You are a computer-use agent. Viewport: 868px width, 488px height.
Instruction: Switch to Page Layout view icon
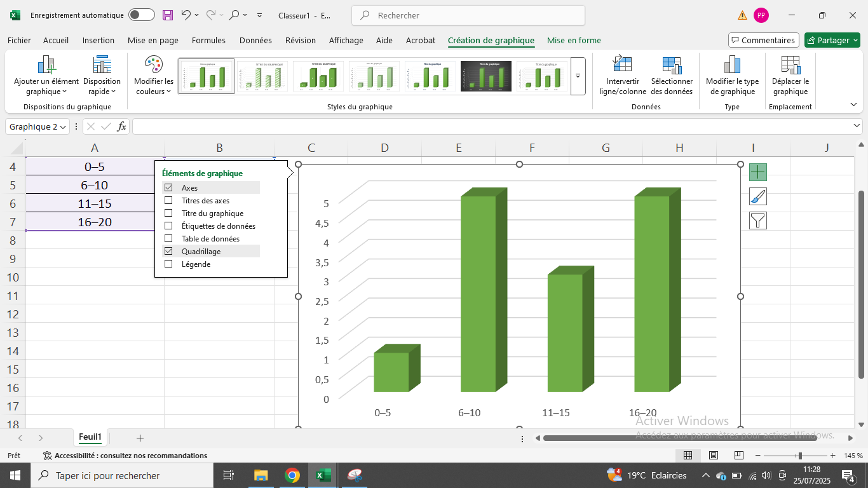coord(714,456)
